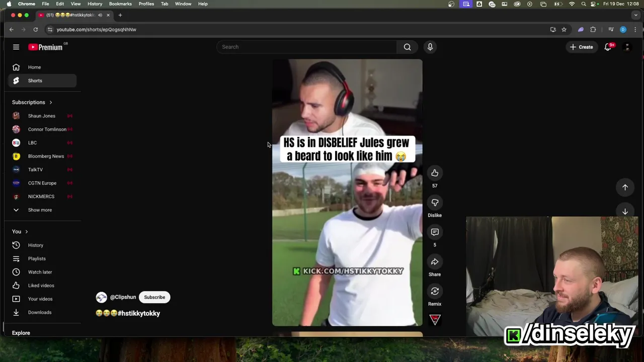Open the Window menu
This screenshot has height=362, width=644.
point(183,4)
